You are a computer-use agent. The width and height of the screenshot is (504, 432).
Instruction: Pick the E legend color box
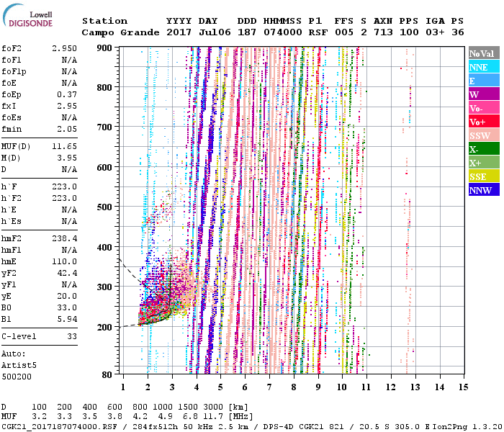484,81
